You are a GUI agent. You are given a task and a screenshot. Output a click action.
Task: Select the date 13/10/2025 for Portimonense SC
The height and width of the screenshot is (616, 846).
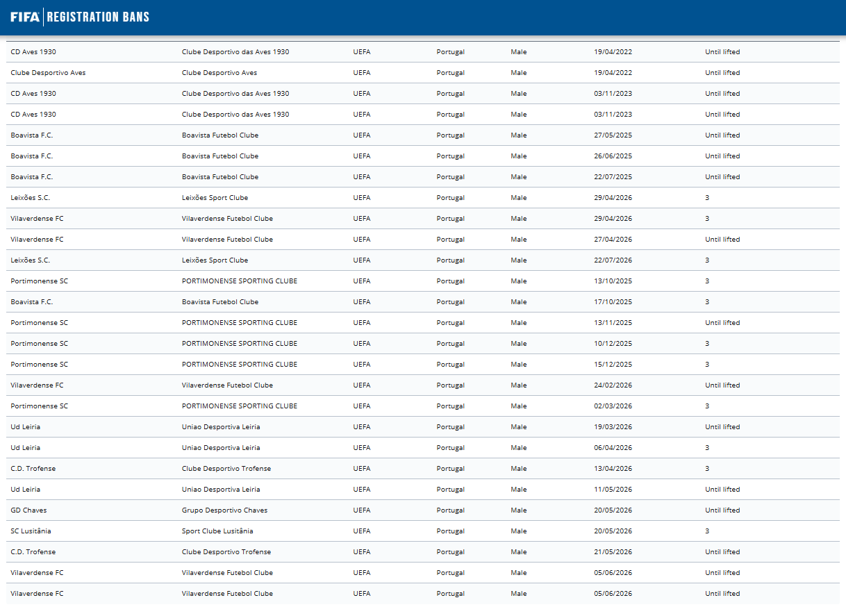613,281
